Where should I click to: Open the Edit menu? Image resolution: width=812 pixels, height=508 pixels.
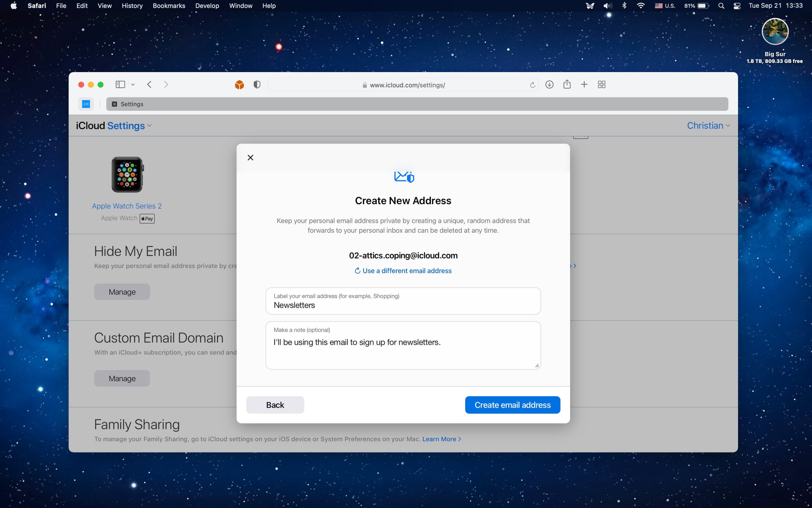82,6
